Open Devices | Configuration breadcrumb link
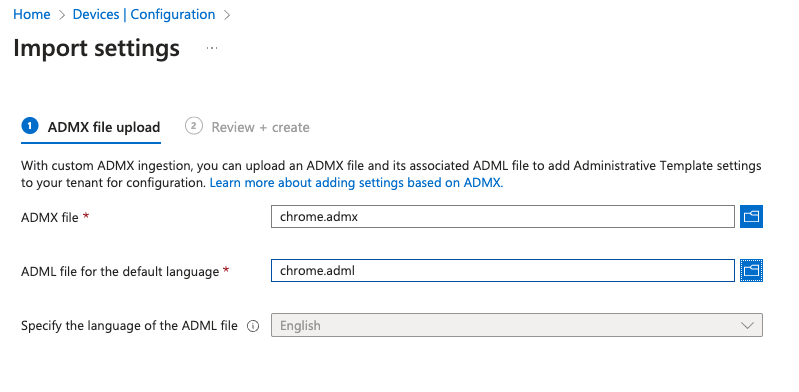Image resolution: width=799 pixels, height=392 pixels. [x=144, y=14]
